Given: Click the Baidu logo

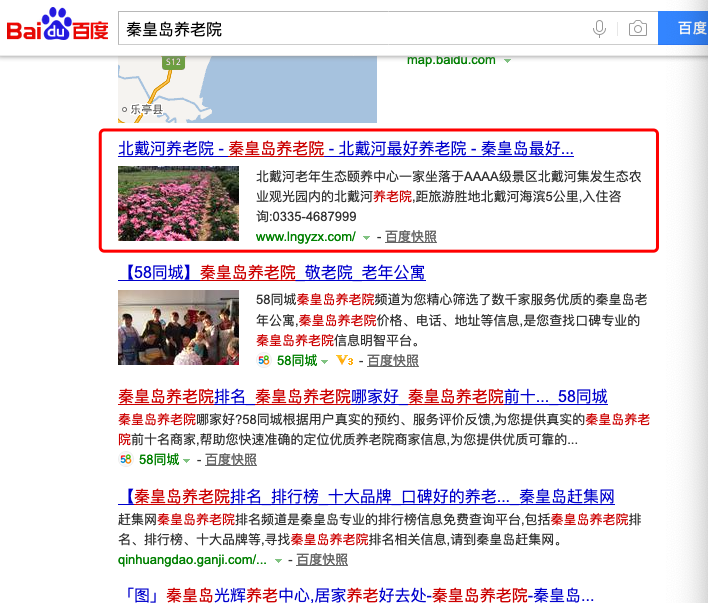Looking at the screenshot, I should tap(57, 25).
